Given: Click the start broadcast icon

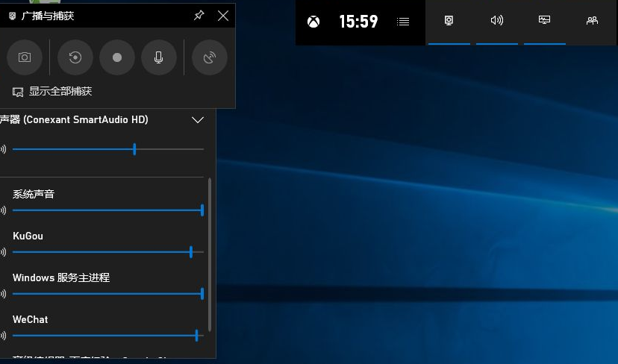Looking at the screenshot, I should click(210, 57).
